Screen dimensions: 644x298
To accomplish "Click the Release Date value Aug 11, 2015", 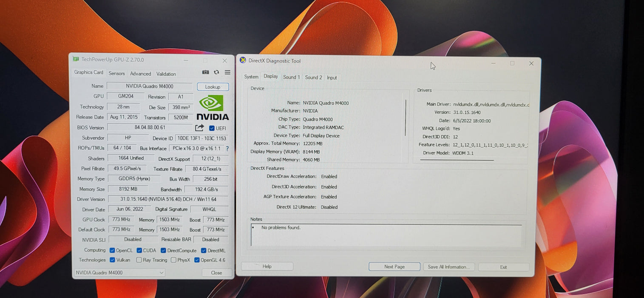I will coord(124,117).
